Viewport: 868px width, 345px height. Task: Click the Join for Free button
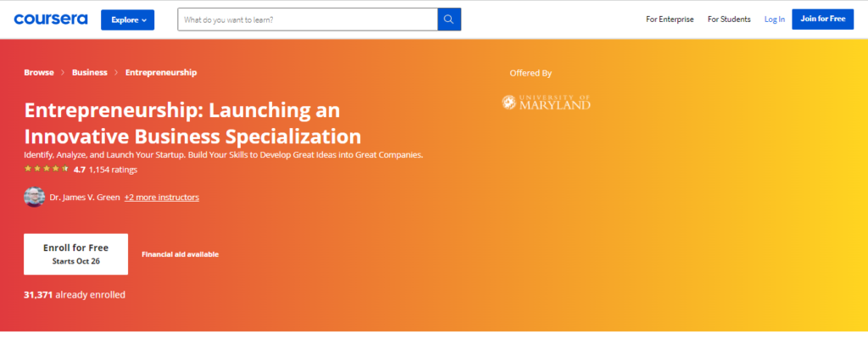tap(822, 19)
